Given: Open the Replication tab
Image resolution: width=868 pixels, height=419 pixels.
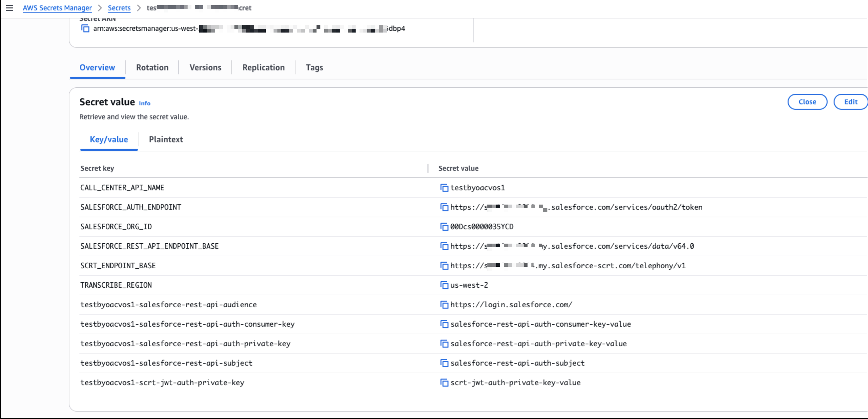Looking at the screenshot, I should (x=264, y=68).
